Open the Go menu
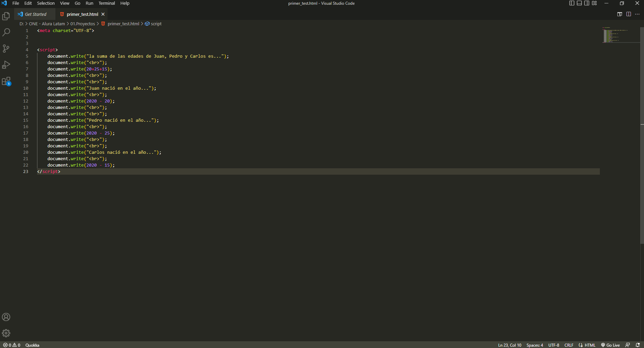644x348 pixels. click(78, 3)
